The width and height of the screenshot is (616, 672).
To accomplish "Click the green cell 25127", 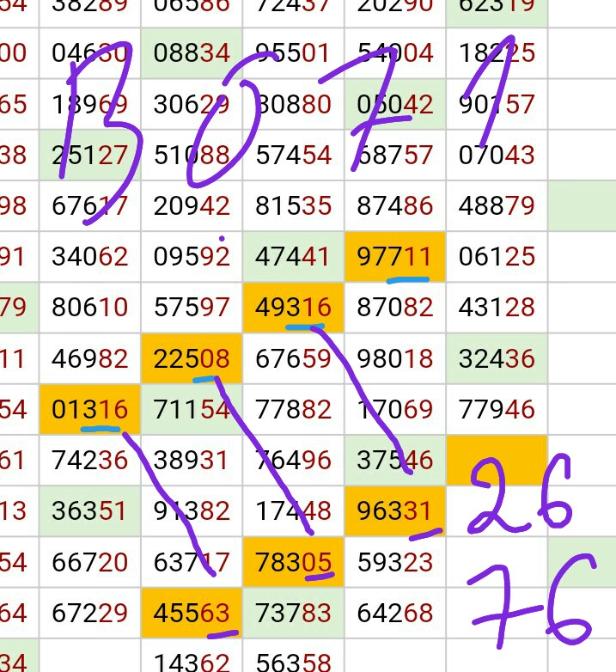I will tap(90, 156).
